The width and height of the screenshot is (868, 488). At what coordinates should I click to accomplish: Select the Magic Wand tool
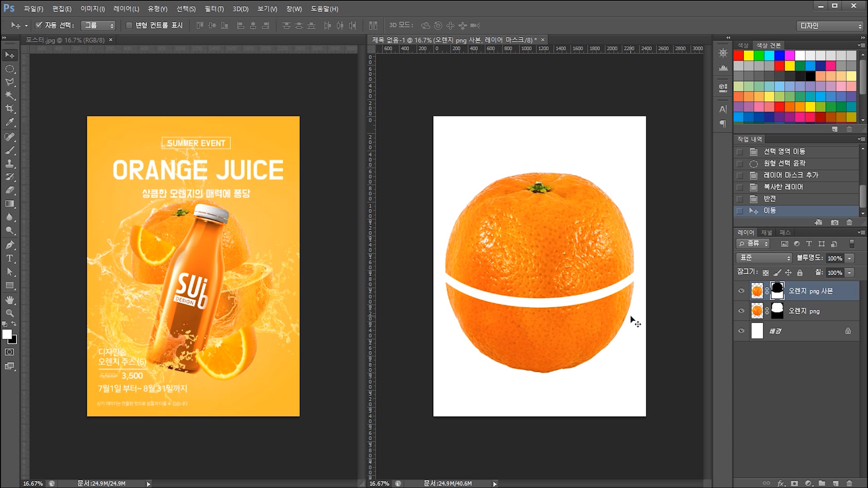(9, 95)
